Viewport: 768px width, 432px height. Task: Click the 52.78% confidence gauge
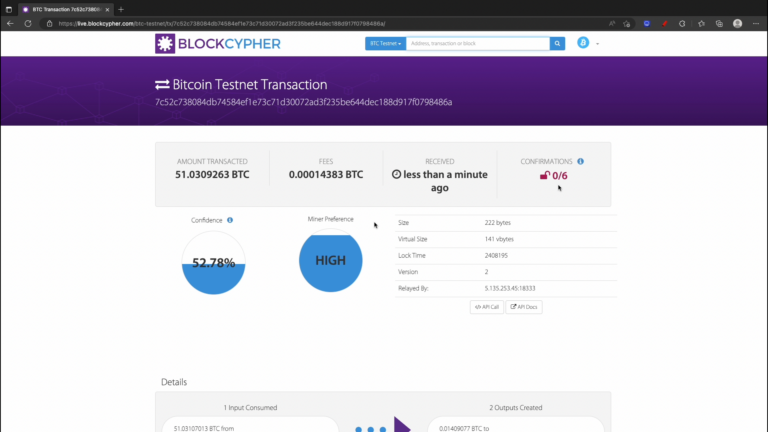[x=214, y=263]
